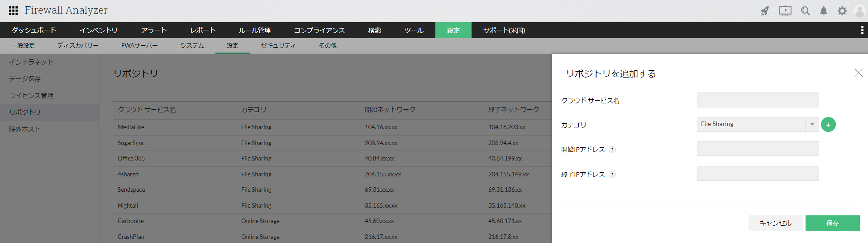Click the クラウドサービス名 input field
The width and height of the screenshot is (868, 243).
[x=758, y=100]
